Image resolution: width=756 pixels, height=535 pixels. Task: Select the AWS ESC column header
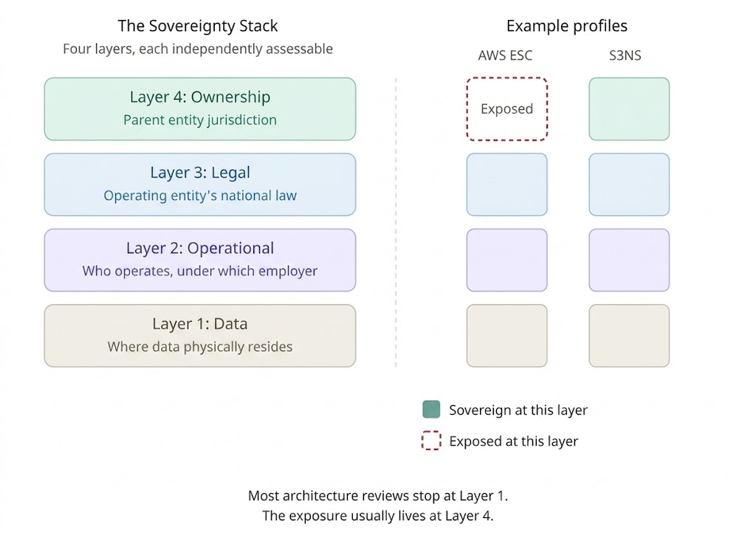tap(505, 55)
